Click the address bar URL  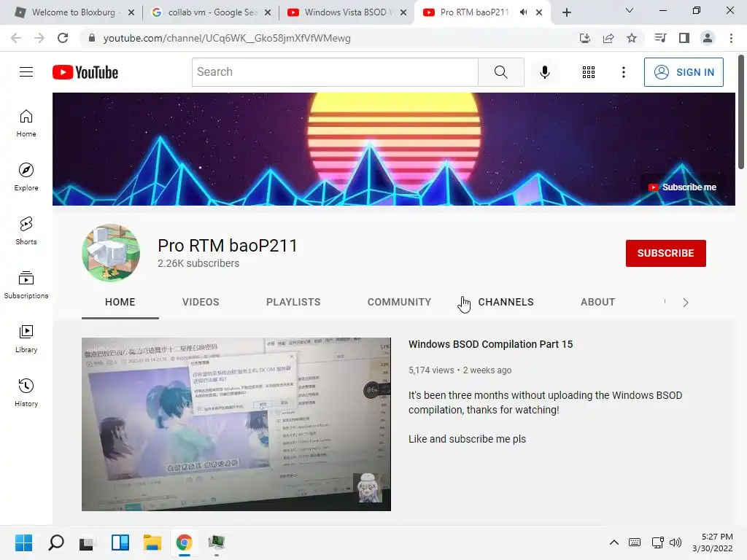(x=227, y=38)
